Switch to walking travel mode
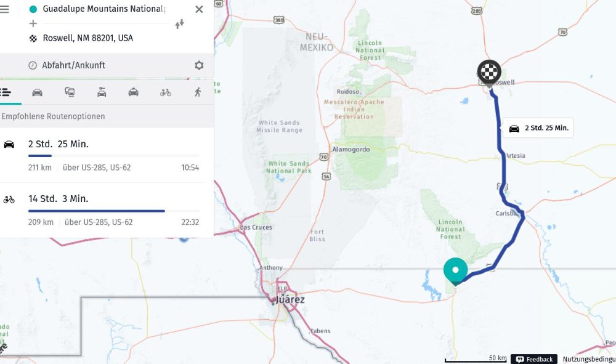 tap(198, 92)
